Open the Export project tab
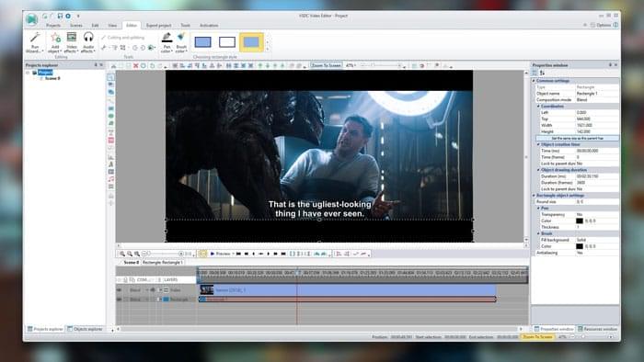This screenshot has height=362, width=644. [158, 26]
